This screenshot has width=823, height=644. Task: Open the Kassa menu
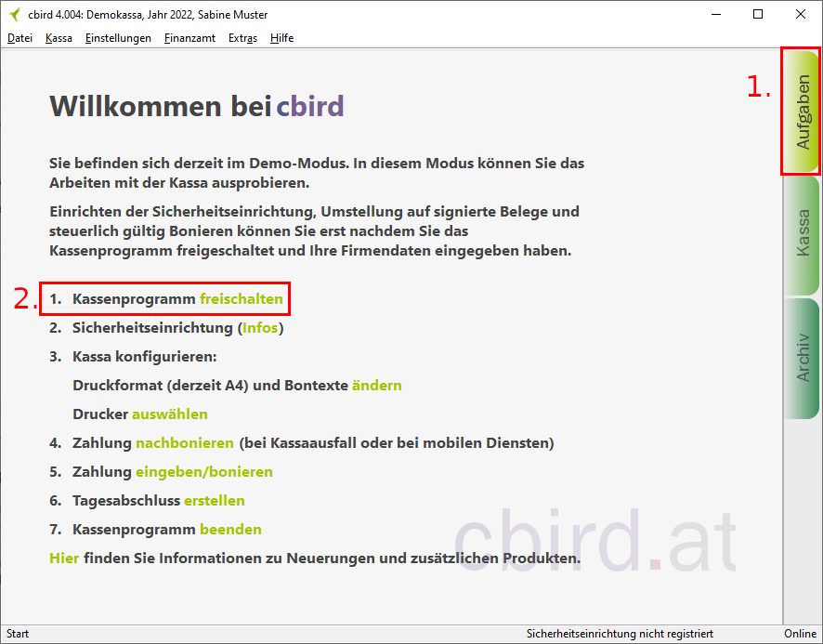pos(59,38)
